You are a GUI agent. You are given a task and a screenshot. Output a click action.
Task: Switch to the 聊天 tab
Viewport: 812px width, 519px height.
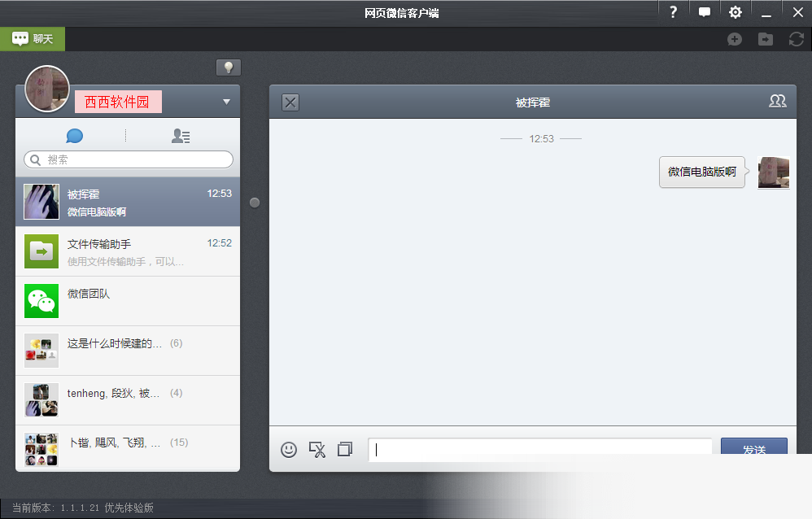(33, 39)
